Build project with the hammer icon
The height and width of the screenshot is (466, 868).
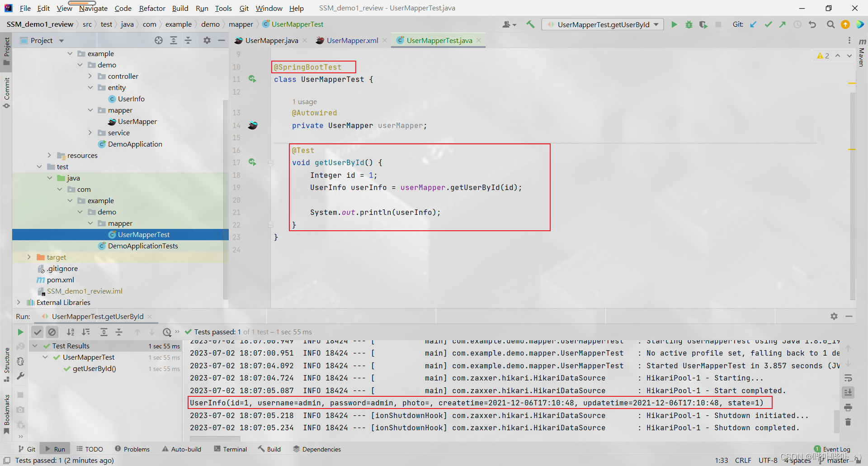point(530,24)
